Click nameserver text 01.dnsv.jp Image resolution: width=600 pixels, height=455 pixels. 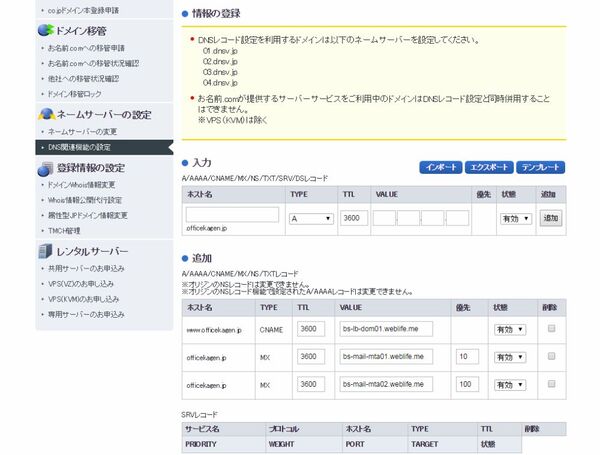[x=220, y=51]
